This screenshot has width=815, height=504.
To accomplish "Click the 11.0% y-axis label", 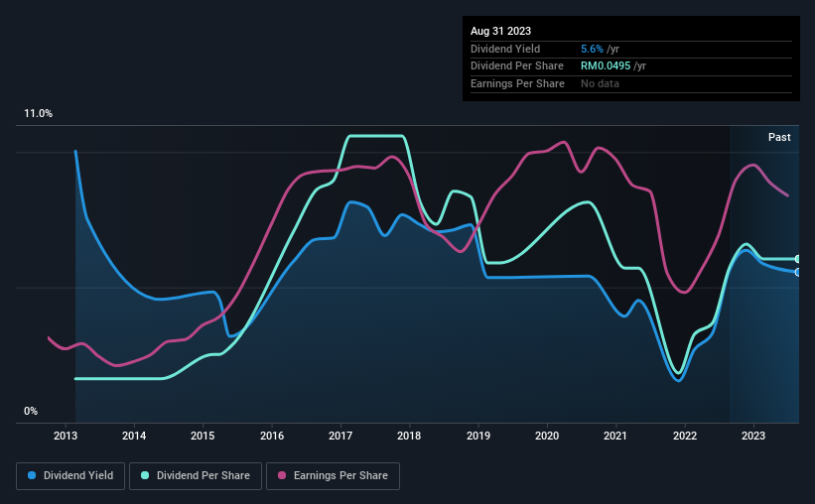I will [x=38, y=114].
